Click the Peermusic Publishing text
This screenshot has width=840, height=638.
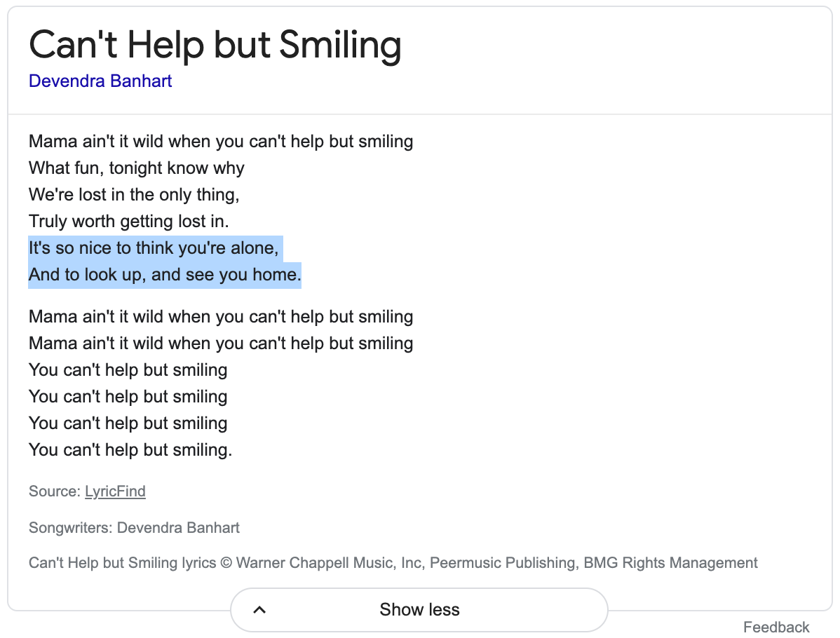pyautogui.click(x=503, y=562)
